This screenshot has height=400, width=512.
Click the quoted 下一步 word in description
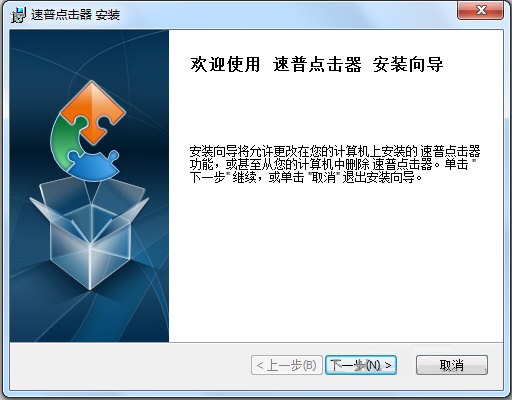(x=207, y=177)
